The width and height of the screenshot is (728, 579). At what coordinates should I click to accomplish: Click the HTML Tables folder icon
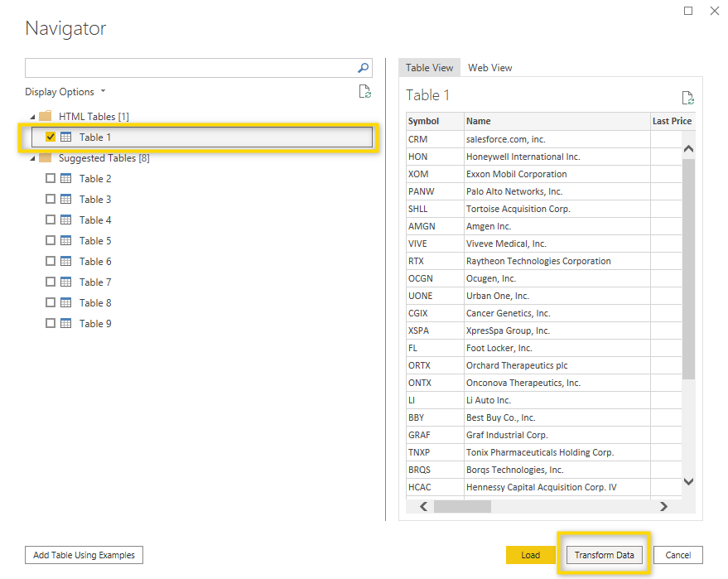45,116
